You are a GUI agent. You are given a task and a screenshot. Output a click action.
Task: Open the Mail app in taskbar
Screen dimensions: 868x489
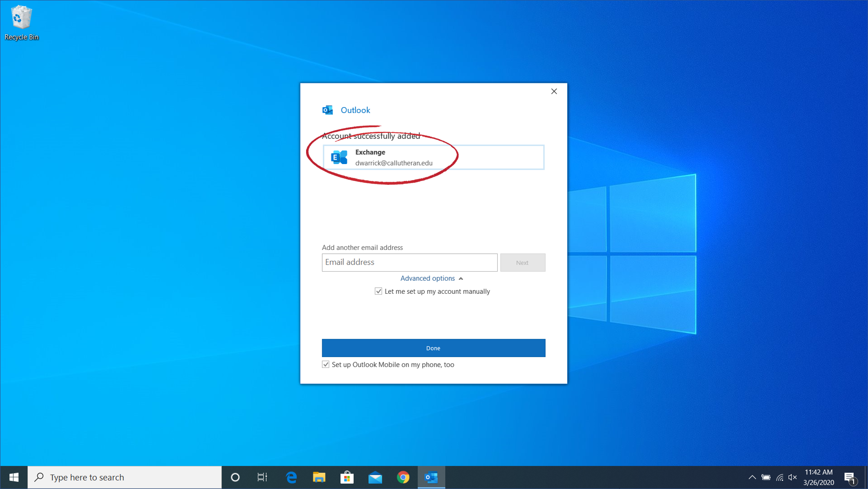(x=375, y=477)
